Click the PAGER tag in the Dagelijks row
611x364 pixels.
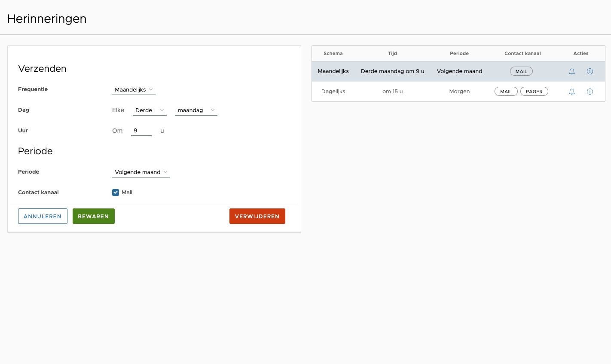point(534,92)
